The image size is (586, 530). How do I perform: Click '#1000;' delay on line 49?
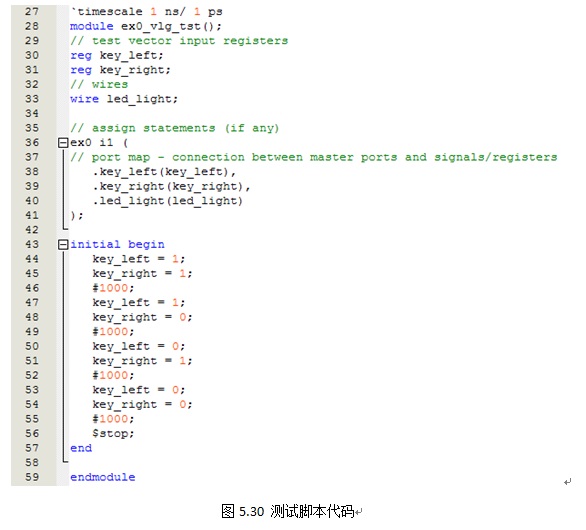[113, 332]
